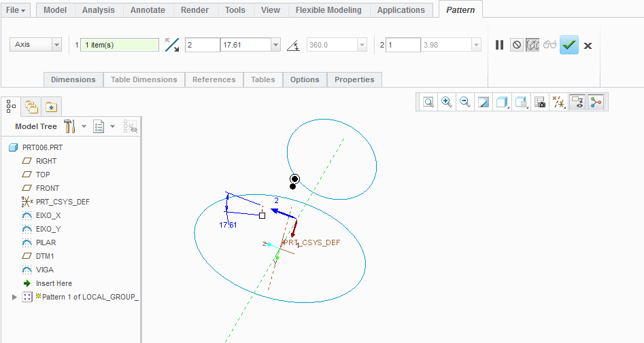Select PRT006.PRT in model tree
The height and width of the screenshot is (343, 644).
coord(42,147)
